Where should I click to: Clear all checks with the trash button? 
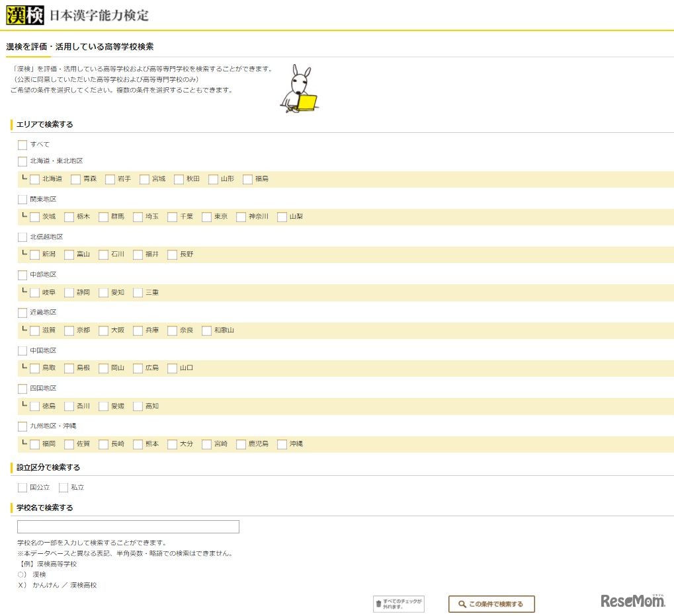(398, 604)
